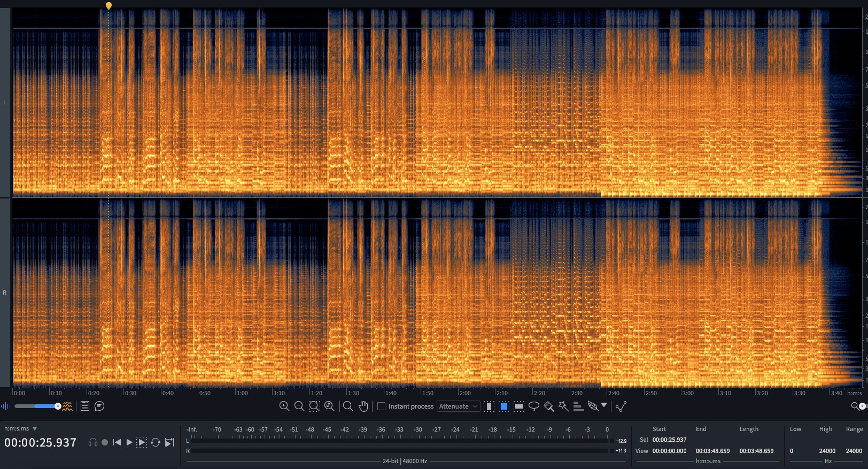Open the comments speech bubble icon
The width and height of the screenshot is (868, 469).
(99, 406)
